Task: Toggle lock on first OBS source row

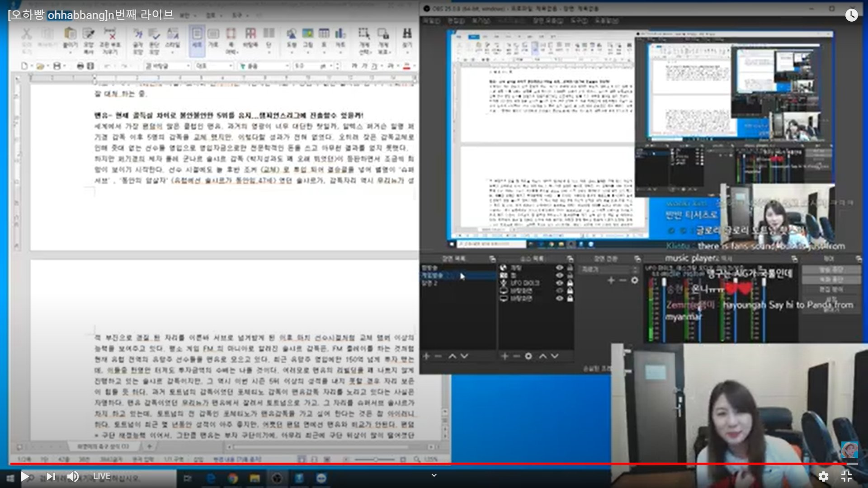Action: pyautogui.click(x=570, y=267)
